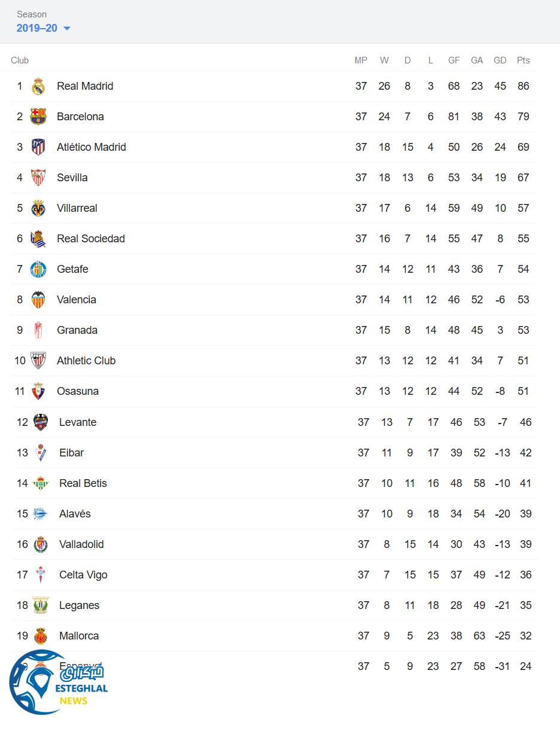Click the Levante club crest
The height and width of the screenshot is (731, 560).
41,422
